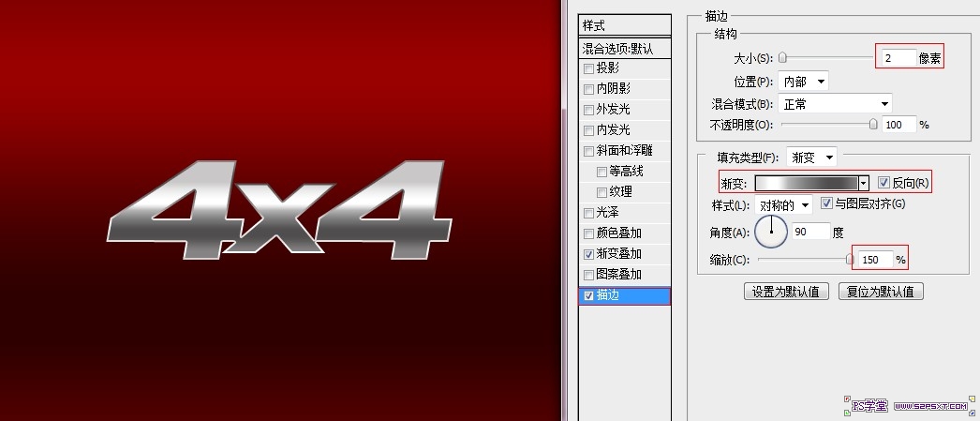Open the gradient picker dropdown arrow

coord(864,183)
